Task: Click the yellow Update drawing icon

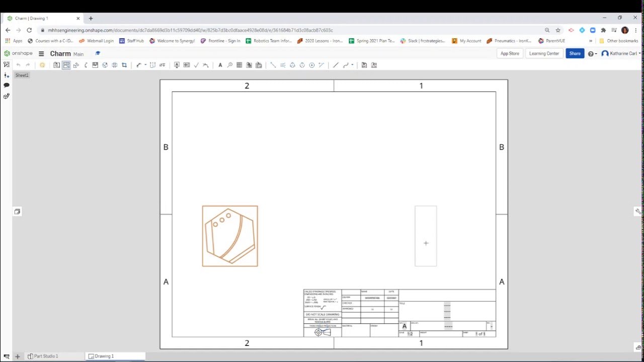Action: (42, 65)
